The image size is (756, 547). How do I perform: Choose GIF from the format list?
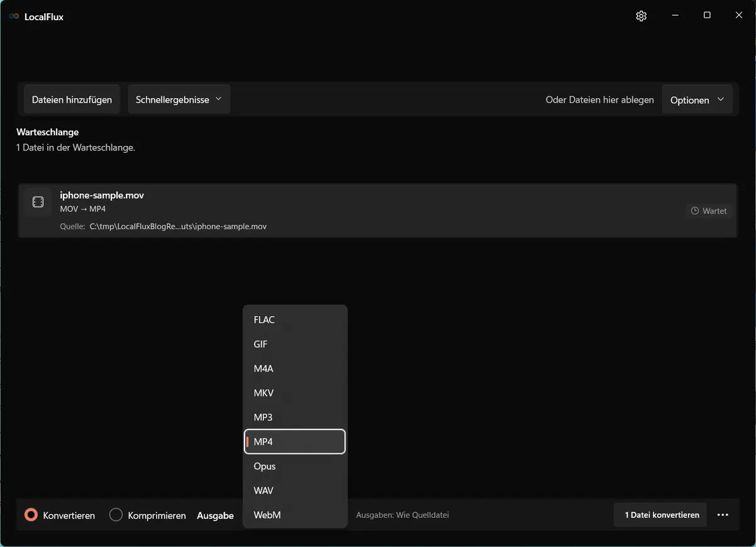point(295,344)
